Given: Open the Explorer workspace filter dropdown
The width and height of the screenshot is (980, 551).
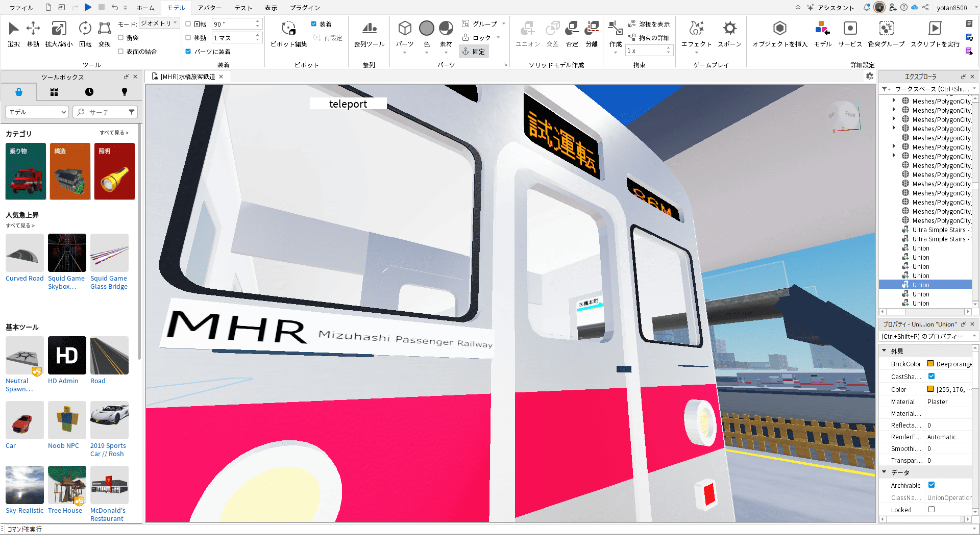Looking at the screenshot, I should (x=886, y=89).
